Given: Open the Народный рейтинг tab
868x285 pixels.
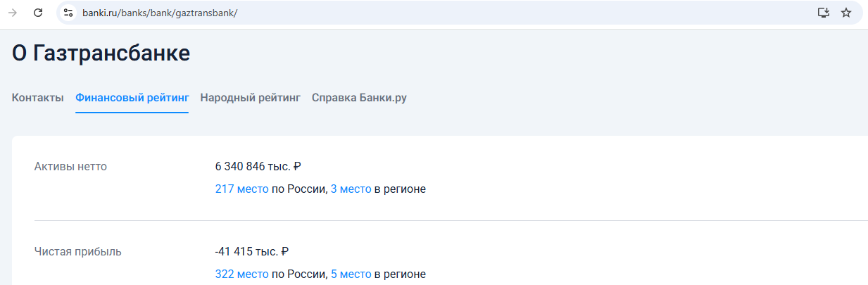Looking at the screenshot, I should click(x=251, y=98).
